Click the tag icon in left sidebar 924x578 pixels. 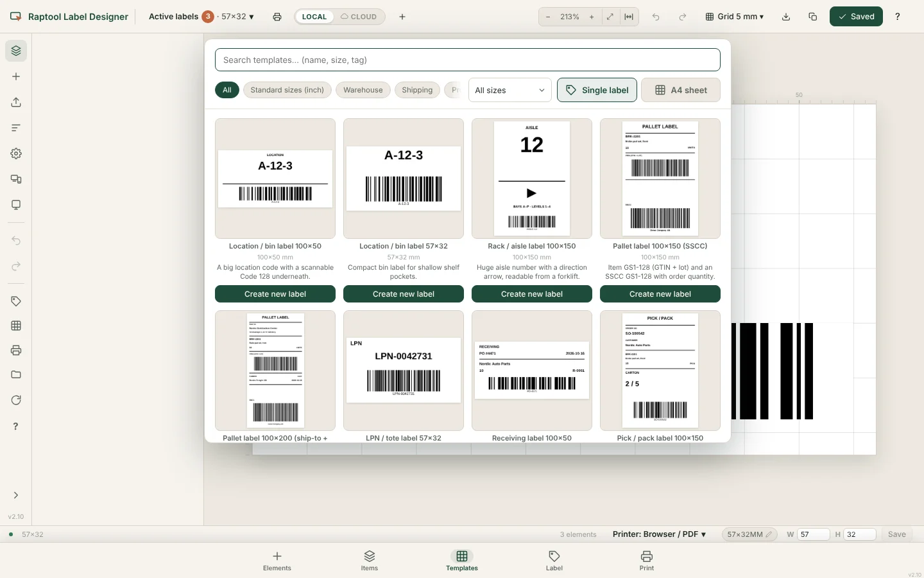[16, 301]
